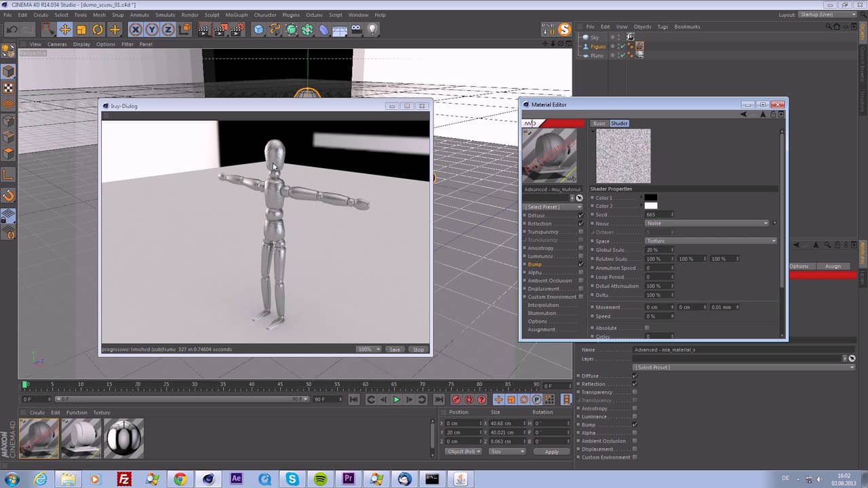The image size is (868, 488).
Task: Switch to the Shader tab in Material Editor
Action: pyautogui.click(x=619, y=123)
